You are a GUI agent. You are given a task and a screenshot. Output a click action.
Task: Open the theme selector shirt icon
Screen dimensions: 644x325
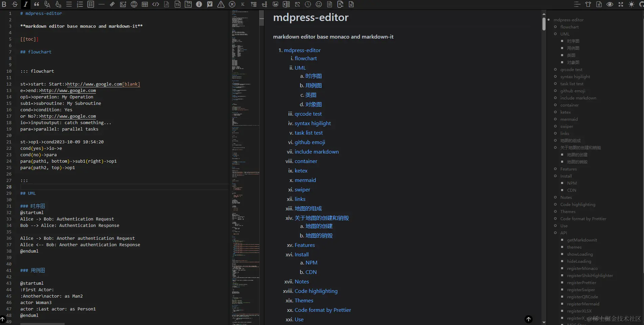click(588, 4)
